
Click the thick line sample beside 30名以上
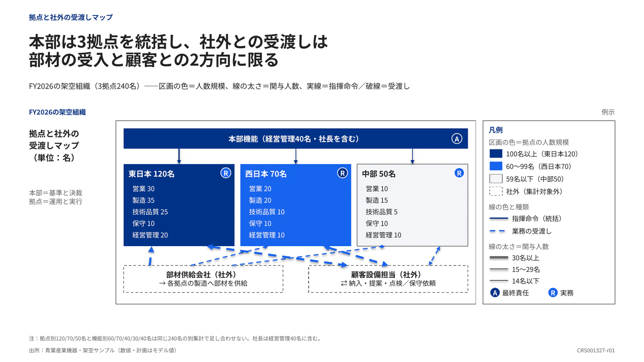pyautogui.click(x=499, y=257)
